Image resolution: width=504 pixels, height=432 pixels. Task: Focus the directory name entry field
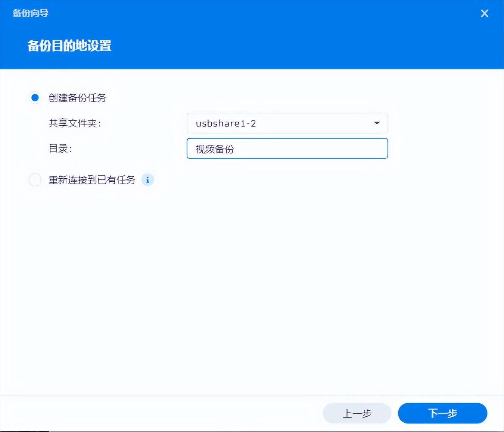pyautogui.click(x=287, y=148)
